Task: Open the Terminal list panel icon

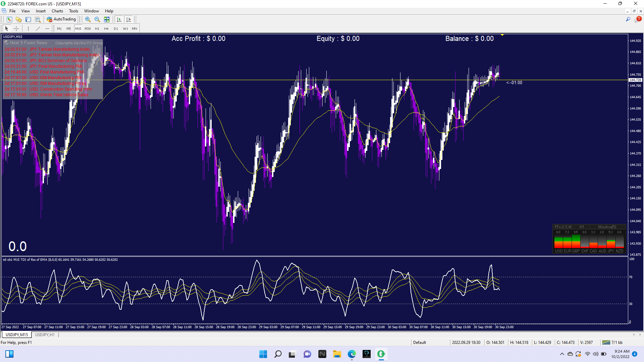Action: [x=28, y=19]
